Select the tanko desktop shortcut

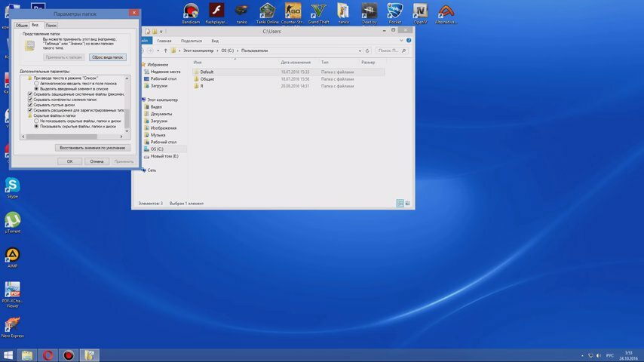coord(242,13)
